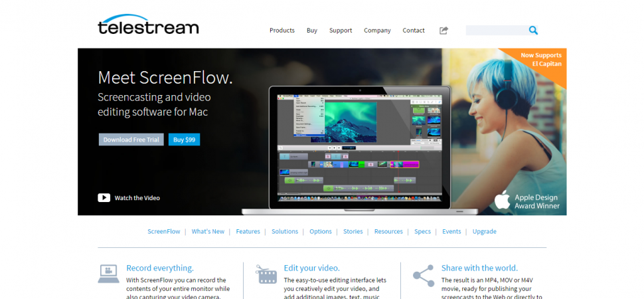644x299 pixels.
Task: Open the Products menu
Action: [282, 31]
